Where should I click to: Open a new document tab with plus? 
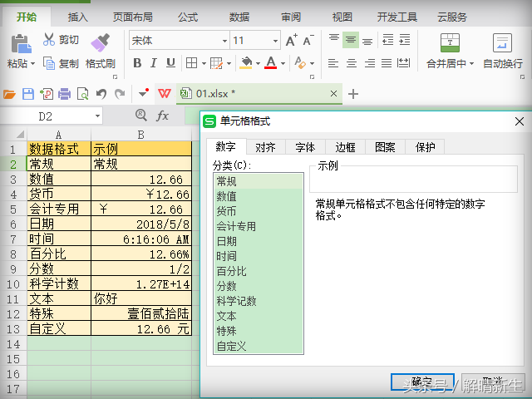coord(353,94)
